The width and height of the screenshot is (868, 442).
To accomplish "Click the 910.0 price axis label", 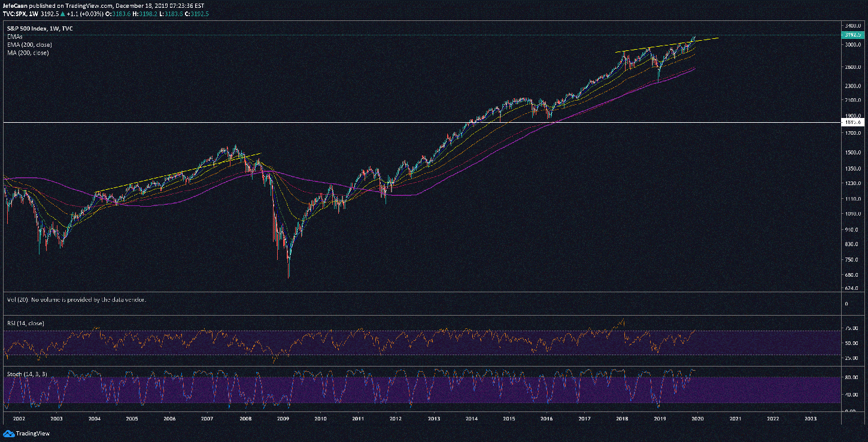I will pyautogui.click(x=852, y=230).
